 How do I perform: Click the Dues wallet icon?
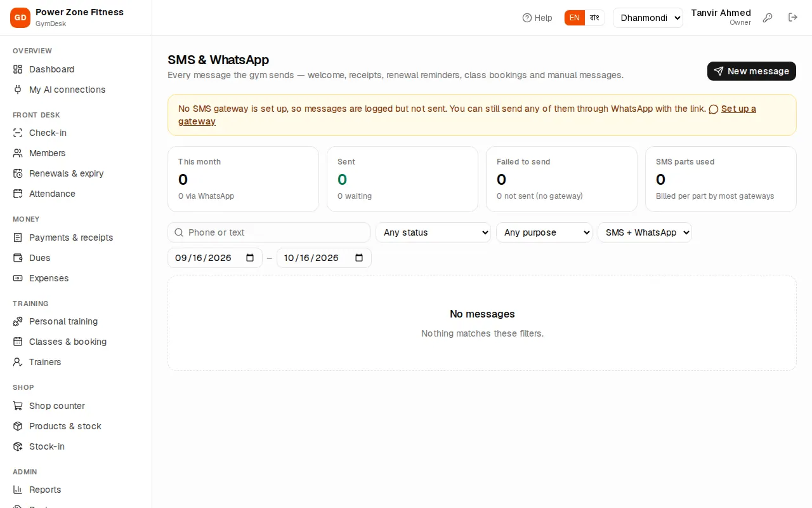click(18, 258)
